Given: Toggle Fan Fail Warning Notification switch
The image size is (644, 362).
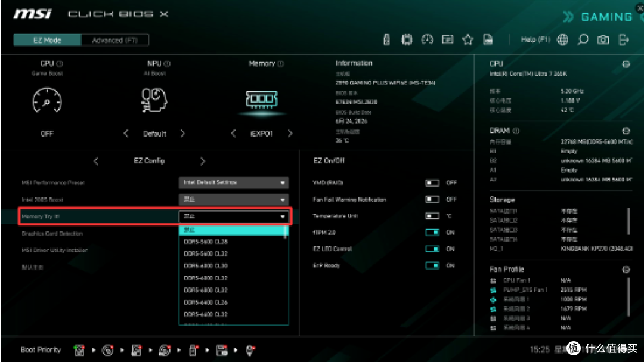Looking at the screenshot, I should (x=432, y=199).
